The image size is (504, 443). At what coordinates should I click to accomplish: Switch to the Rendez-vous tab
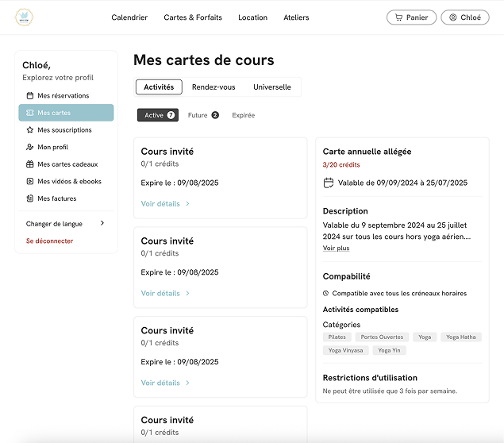coord(214,87)
